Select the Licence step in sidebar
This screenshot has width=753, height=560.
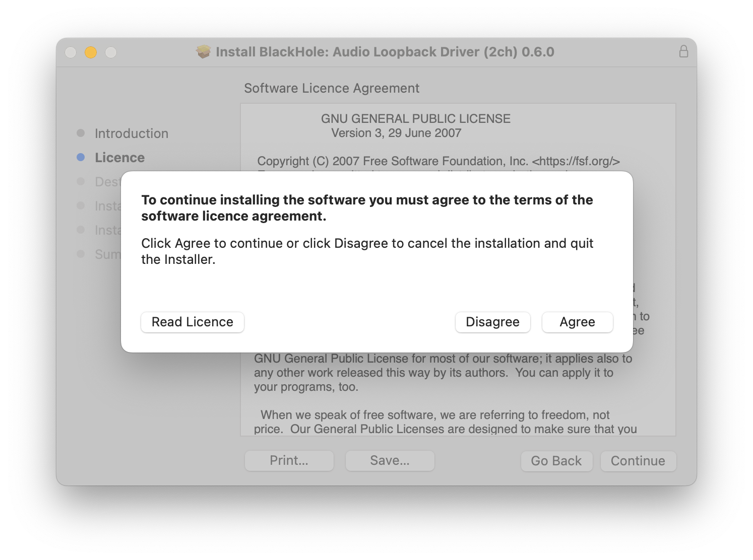click(120, 158)
